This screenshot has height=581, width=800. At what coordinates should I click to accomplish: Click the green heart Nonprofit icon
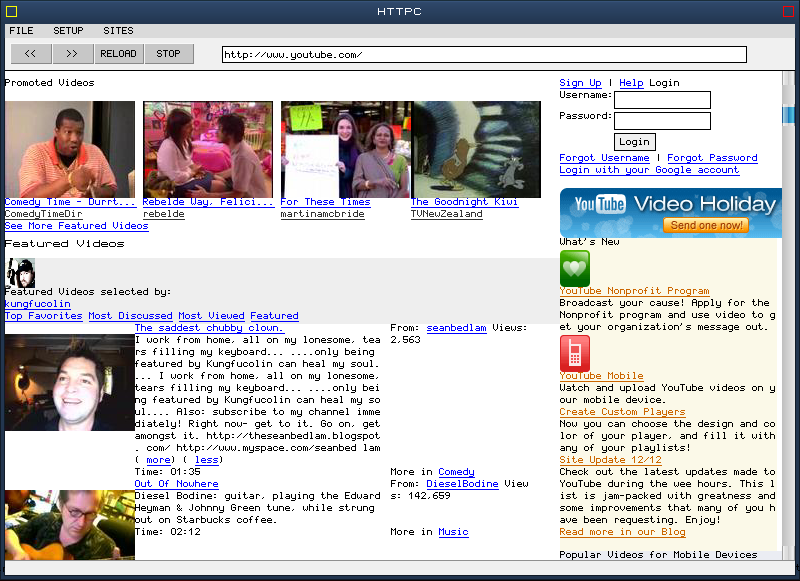(x=574, y=268)
